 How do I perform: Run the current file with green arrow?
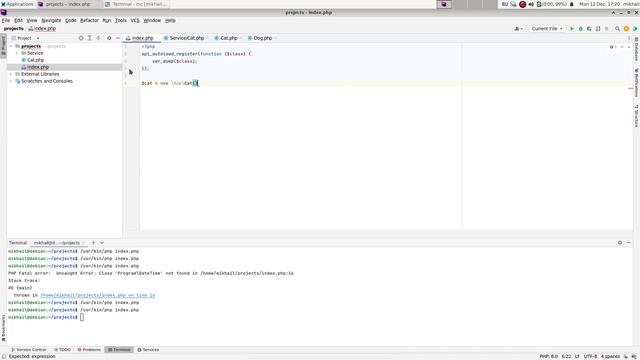[572, 29]
